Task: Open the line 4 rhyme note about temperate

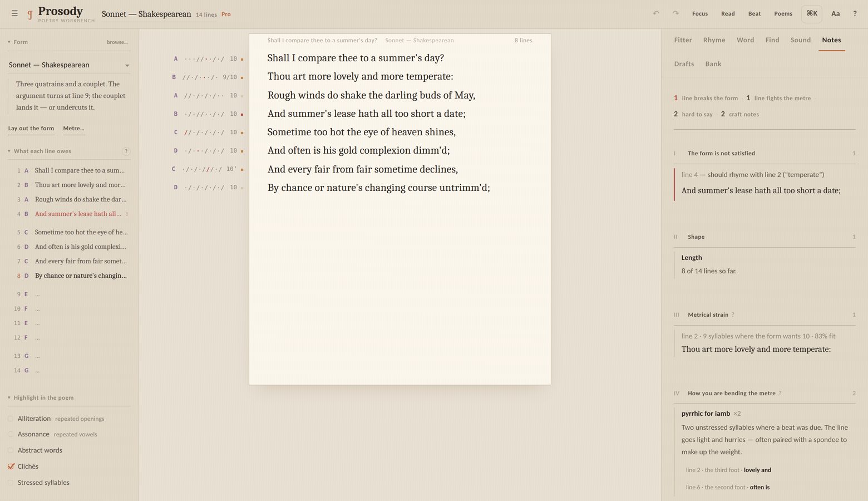Action: pyautogui.click(x=765, y=184)
